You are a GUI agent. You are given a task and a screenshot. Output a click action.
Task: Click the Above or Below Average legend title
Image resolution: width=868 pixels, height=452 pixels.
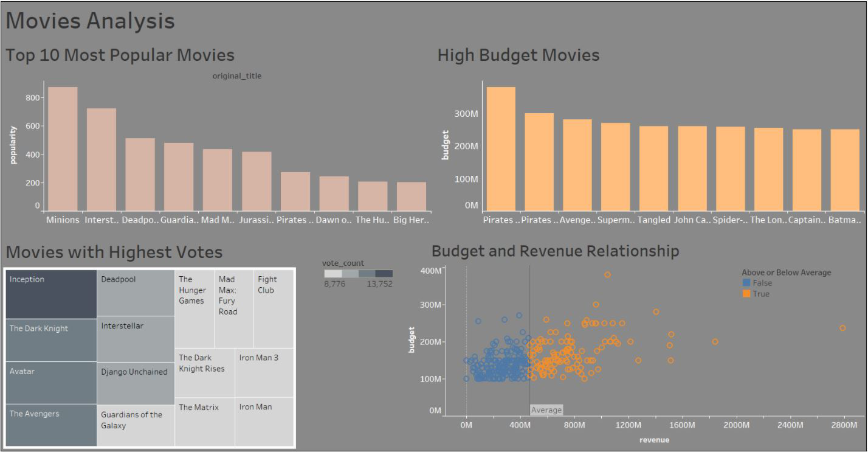click(x=787, y=273)
